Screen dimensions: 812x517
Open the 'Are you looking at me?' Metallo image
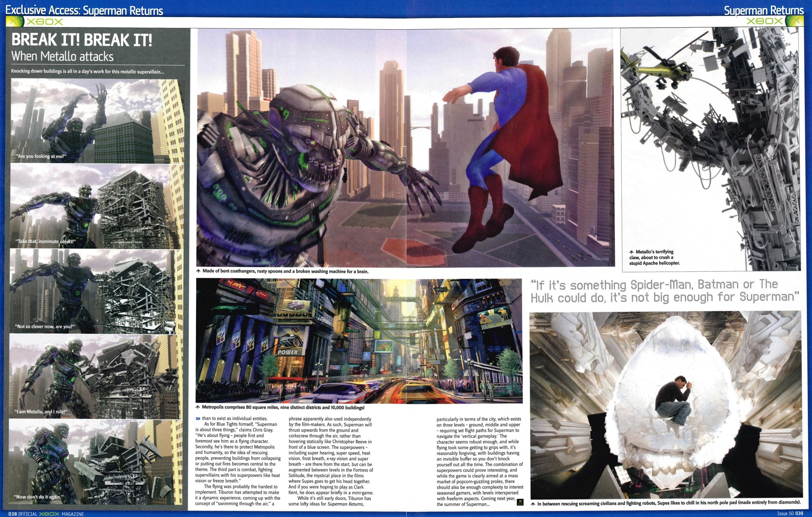(97, 121)
